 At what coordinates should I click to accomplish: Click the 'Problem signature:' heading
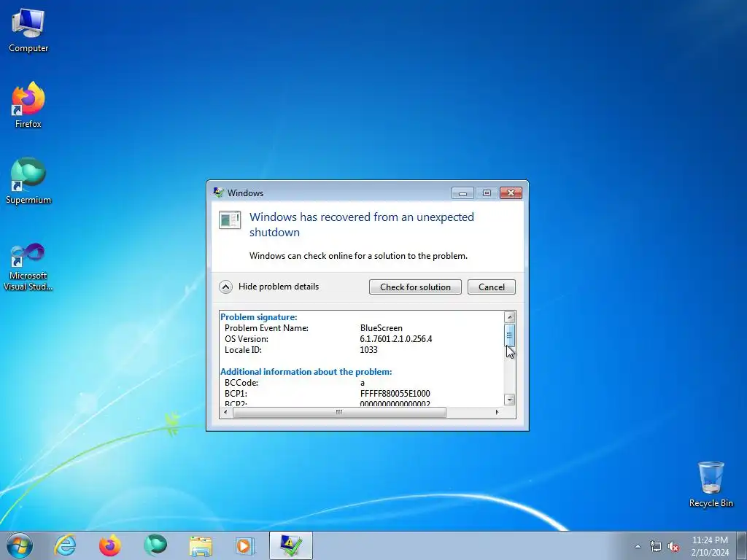tap(259, 317)
